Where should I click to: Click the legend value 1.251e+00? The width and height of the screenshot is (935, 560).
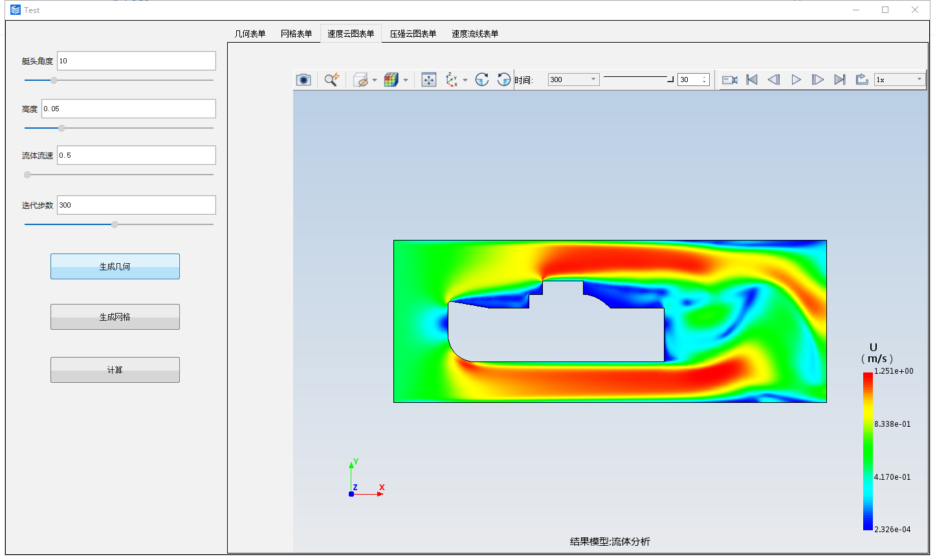click(x=894, y=371)
